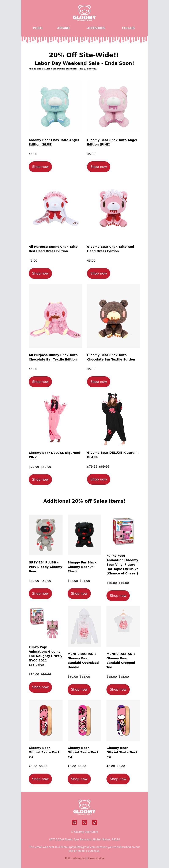Click the Gloomy Bear logo in header
Image resolution: width=169 pixels, height=868 pixels.
pos(84,13)
